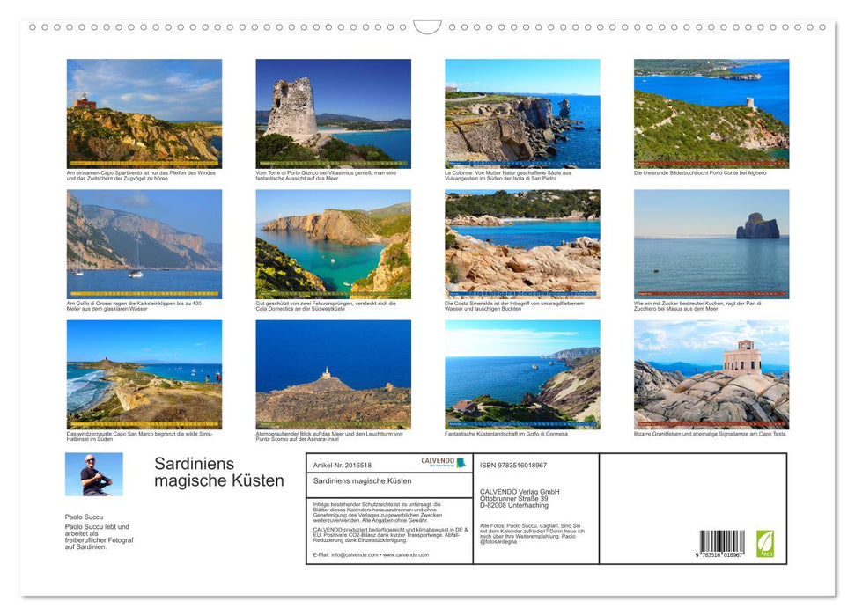The height and width of the screenshot is (616, 855).
Task: Select the Pan di Zucchero rock image
Action: [711, 243]
